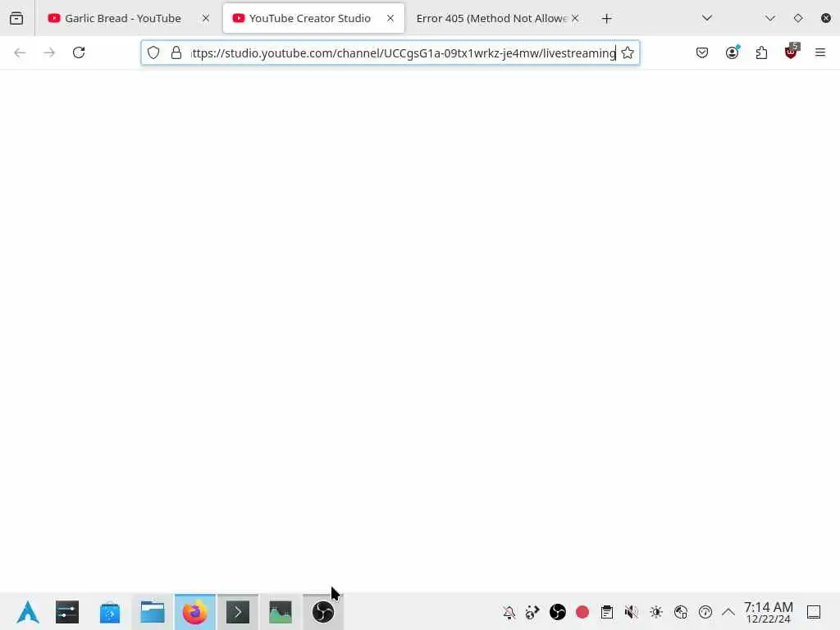
Task: Toggle the notifications bell in tray
Action: pos(509,612)
